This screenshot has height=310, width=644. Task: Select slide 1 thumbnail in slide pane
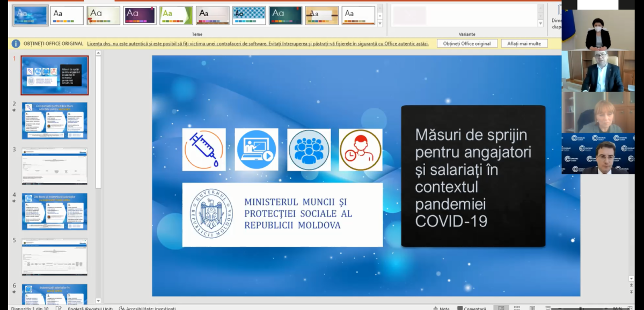[x=55, y=75]
